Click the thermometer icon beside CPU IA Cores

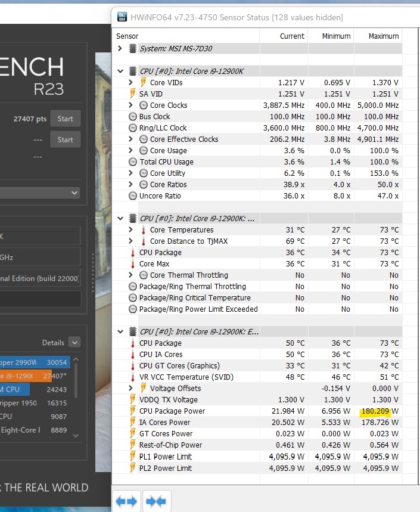coord(132,355)
